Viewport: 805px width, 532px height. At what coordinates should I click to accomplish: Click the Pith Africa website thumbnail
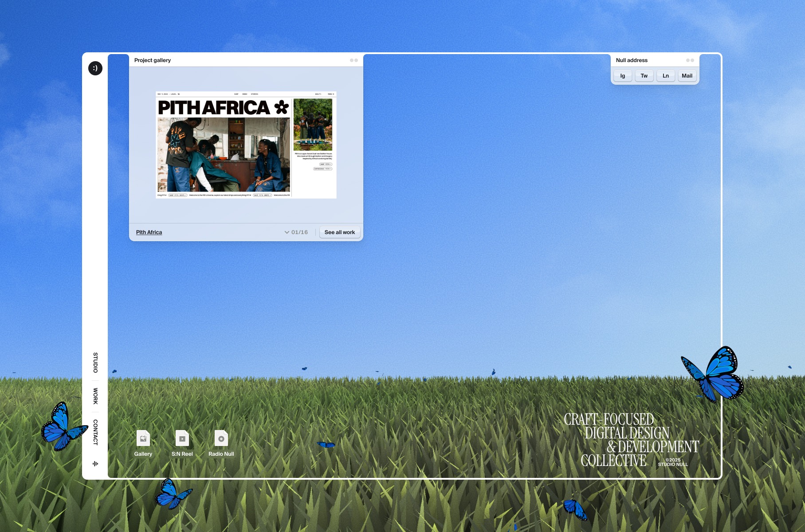[246, 145]
